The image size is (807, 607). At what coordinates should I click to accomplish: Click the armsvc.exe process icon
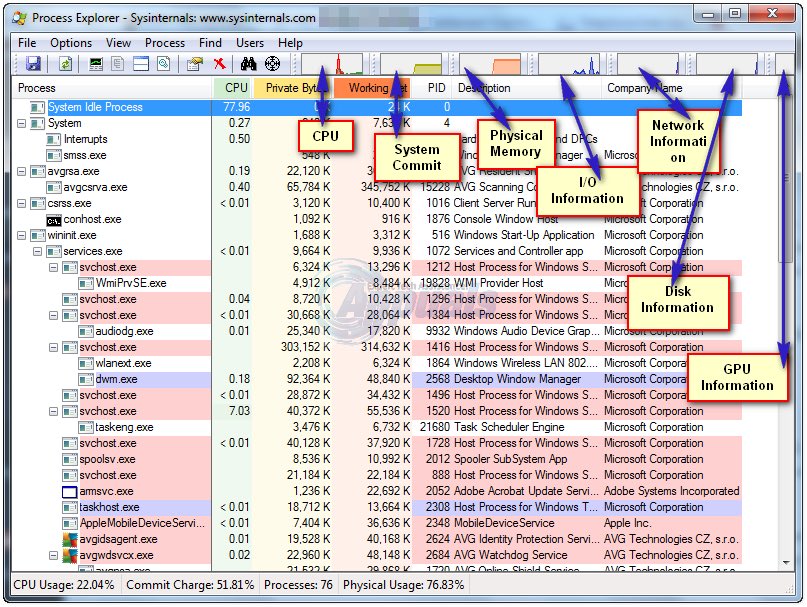tap(69, 492)
